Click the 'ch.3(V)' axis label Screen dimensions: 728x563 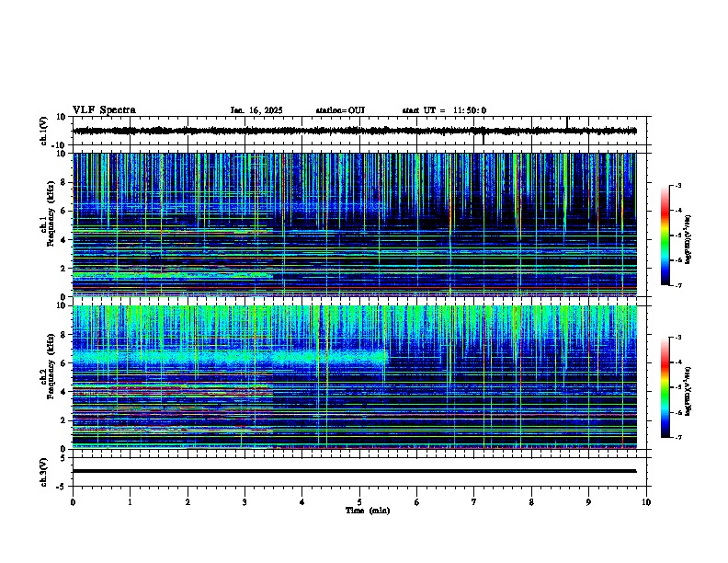click(44, 473)
